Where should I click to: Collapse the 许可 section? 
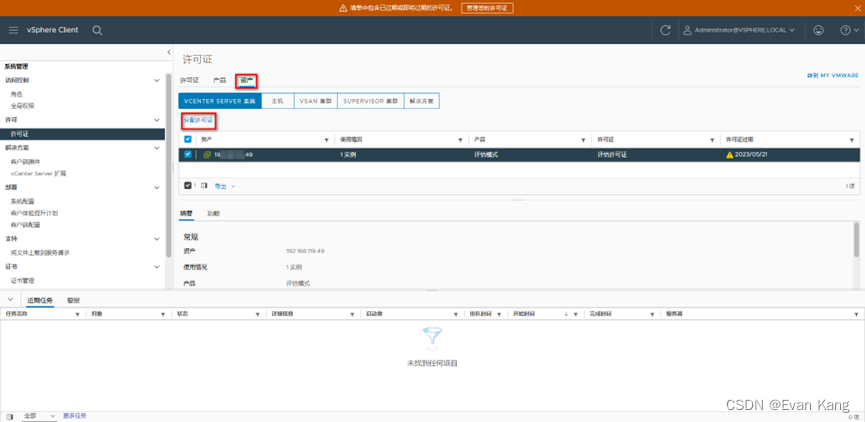(157, 120)
